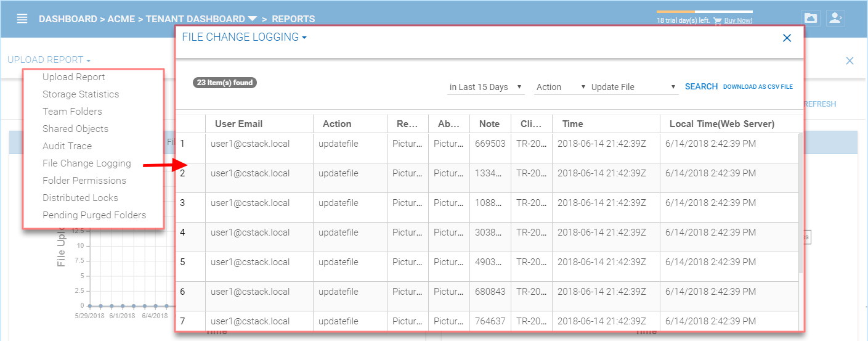Open the 'in Last 15 Days' dropdown
Screen dimensions: 868x341
pyautogui.click(x=486, y=87)
